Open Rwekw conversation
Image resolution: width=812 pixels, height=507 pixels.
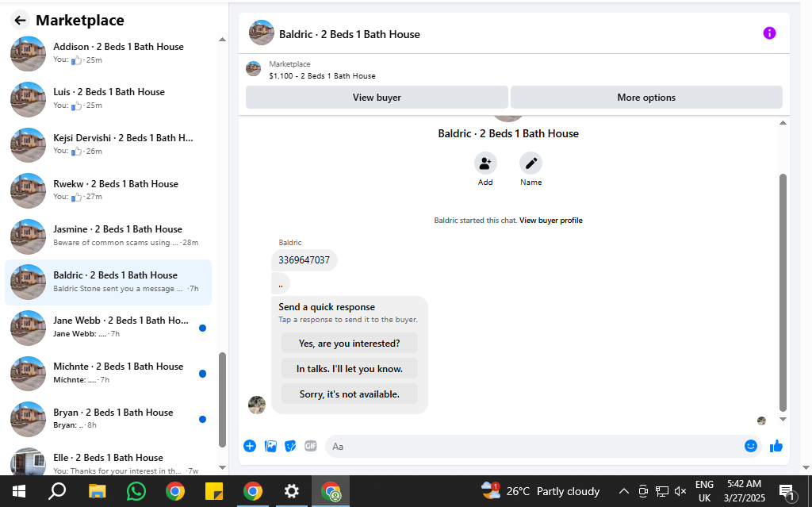108,190
